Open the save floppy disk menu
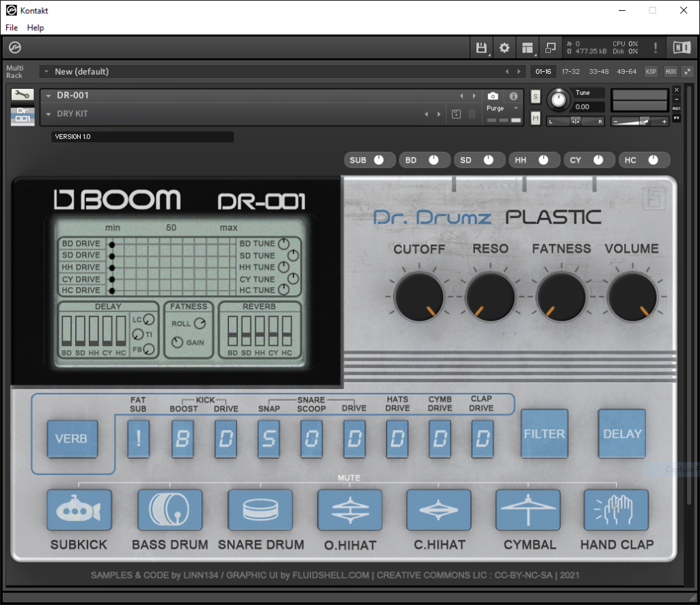700x605 pixels. [x=481, y=48]
